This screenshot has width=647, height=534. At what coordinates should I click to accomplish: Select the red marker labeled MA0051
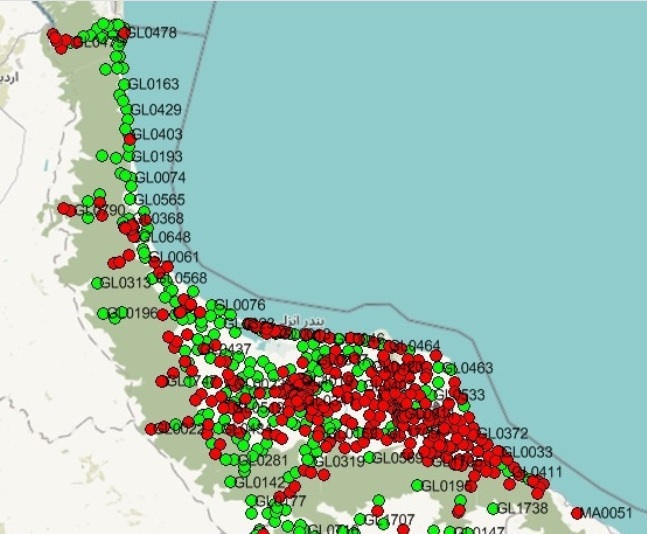coord(577,514)
